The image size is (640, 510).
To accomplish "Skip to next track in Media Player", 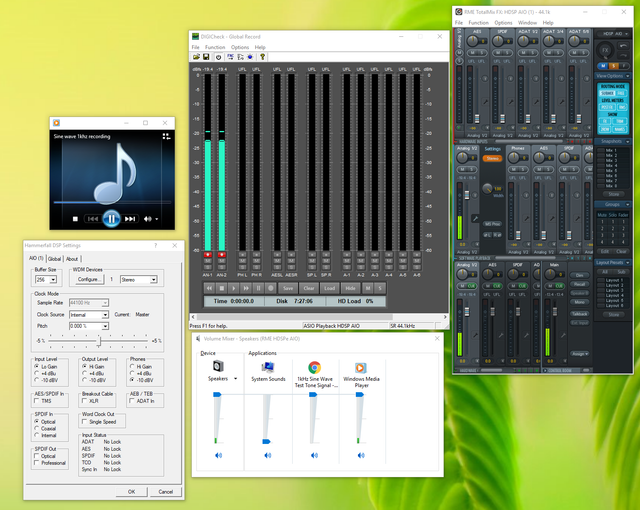I will pos(130,219).
